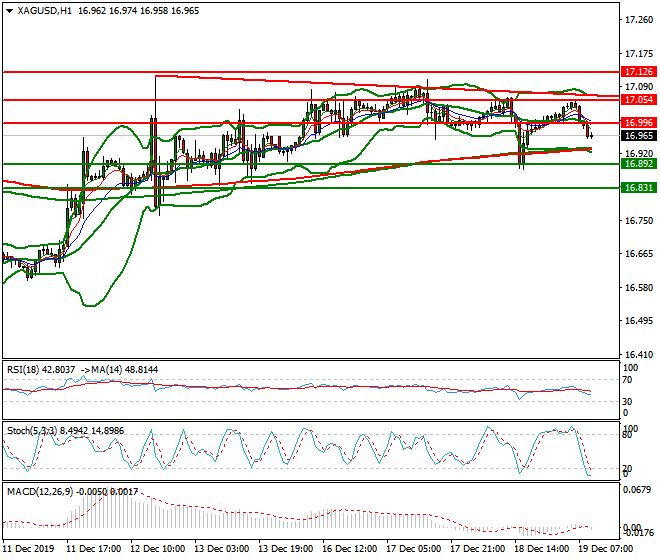Screen dimensions: 660x560
Task: Click the RSI(18) indicator label
Action: (x=23, y=370)
